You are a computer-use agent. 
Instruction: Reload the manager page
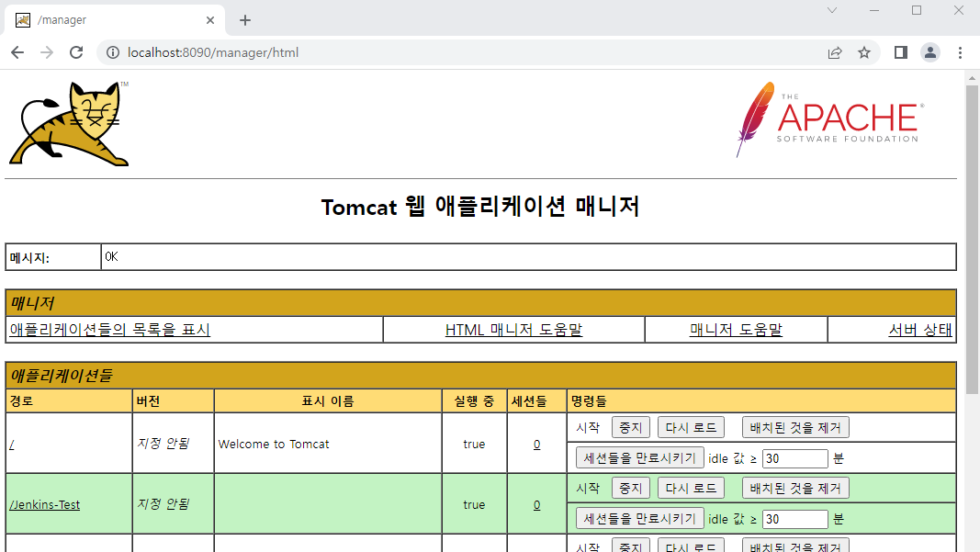click(76, 52)
